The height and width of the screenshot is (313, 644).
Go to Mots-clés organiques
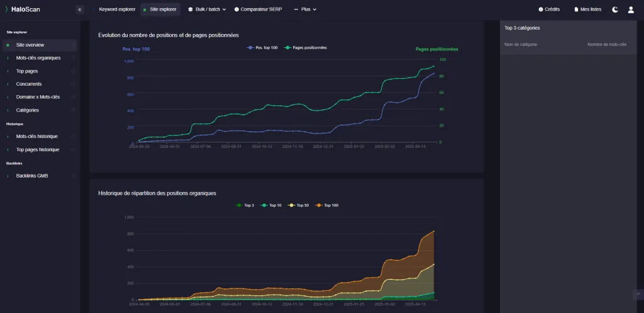click(x=40, y=58)
